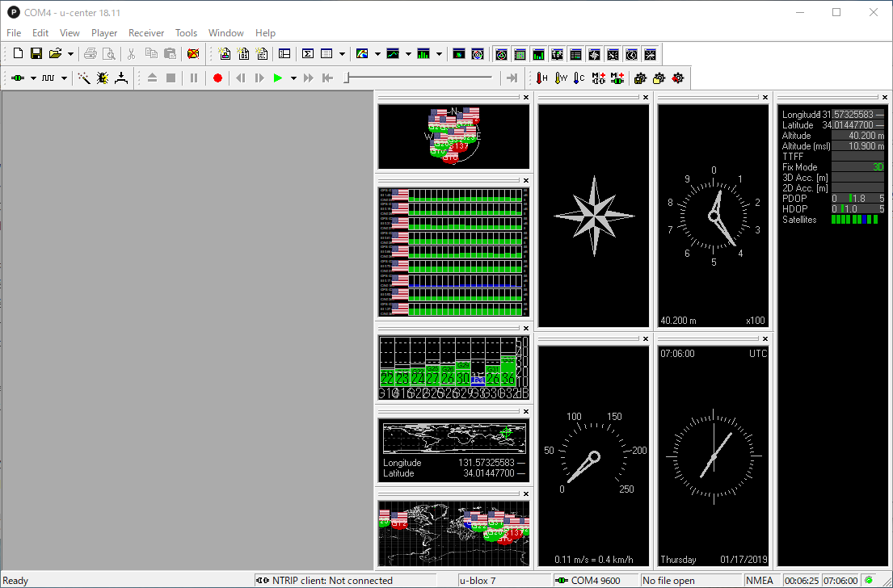Viewport: 893px width, 588px height.
Task: Open the Statistic view sigma icon
Action: click(308, 54)
